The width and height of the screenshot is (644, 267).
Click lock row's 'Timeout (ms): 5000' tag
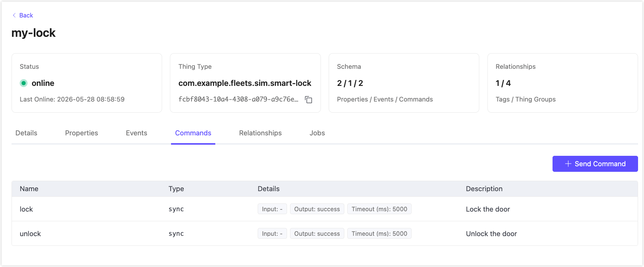pyautogui.click(x=379, y=209)
